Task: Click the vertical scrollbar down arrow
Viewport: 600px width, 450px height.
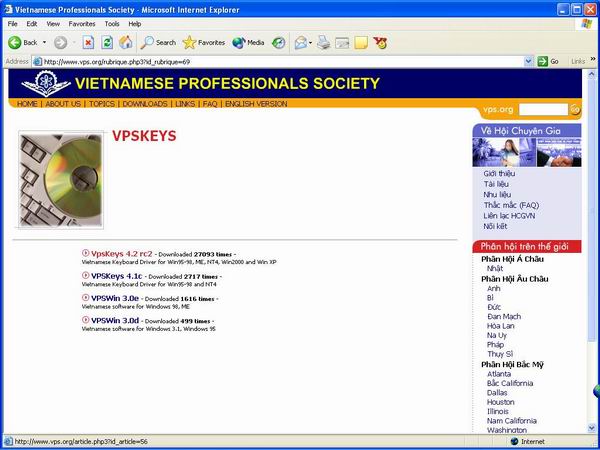Action: [592, 428]
